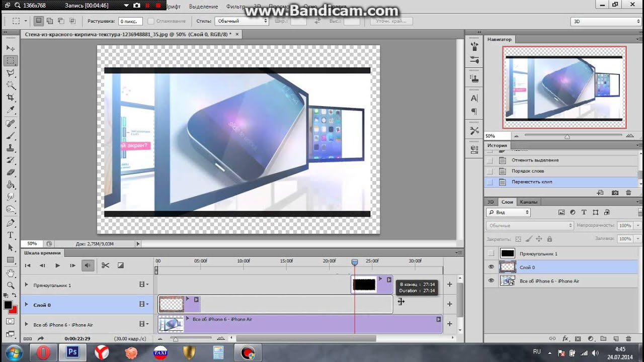Viewport: 644px width, 362px height.
Task: Toggle the Сглаживание checkbox
Action: [151, 21]
